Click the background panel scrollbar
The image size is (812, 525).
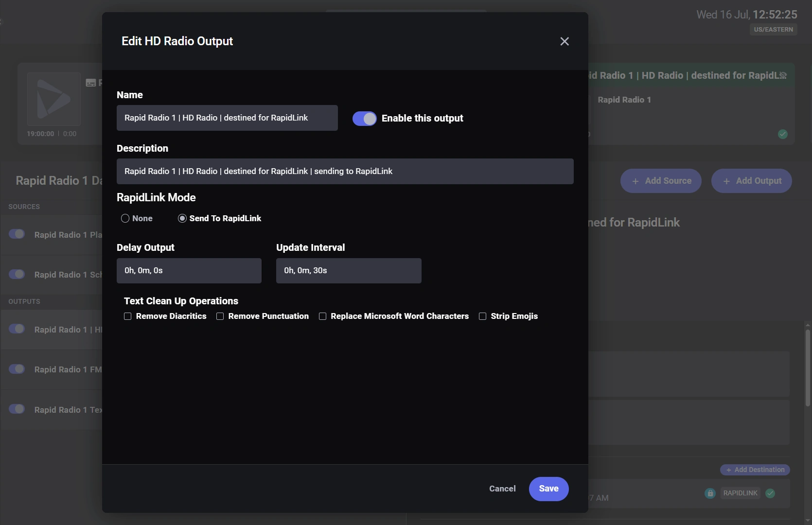click(x=808, y=368)
